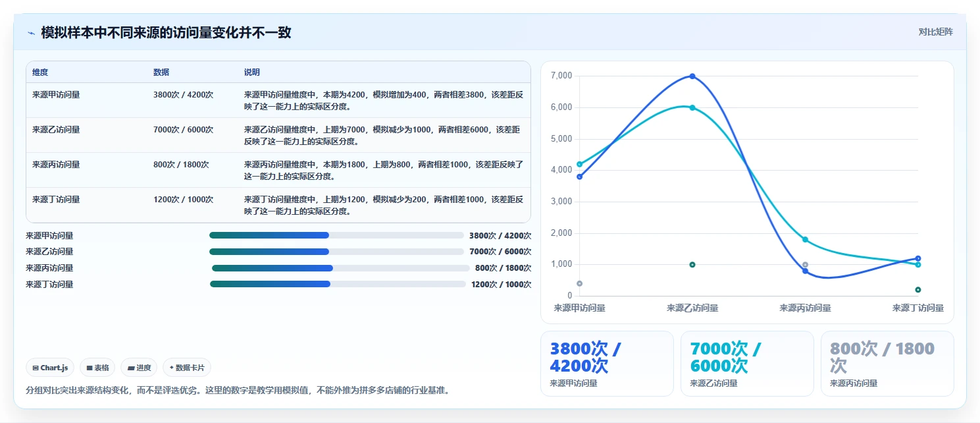980x423 pixels.
Task: Click the 来源乙访问量 description text in table
Action: point(384,136)
